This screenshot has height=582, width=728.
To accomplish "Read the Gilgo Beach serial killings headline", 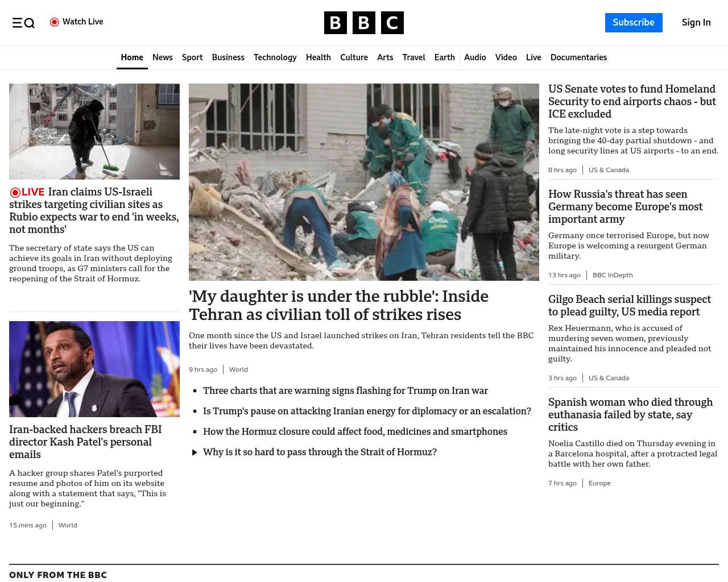I will pyautogui.click(x=629, y=305).
